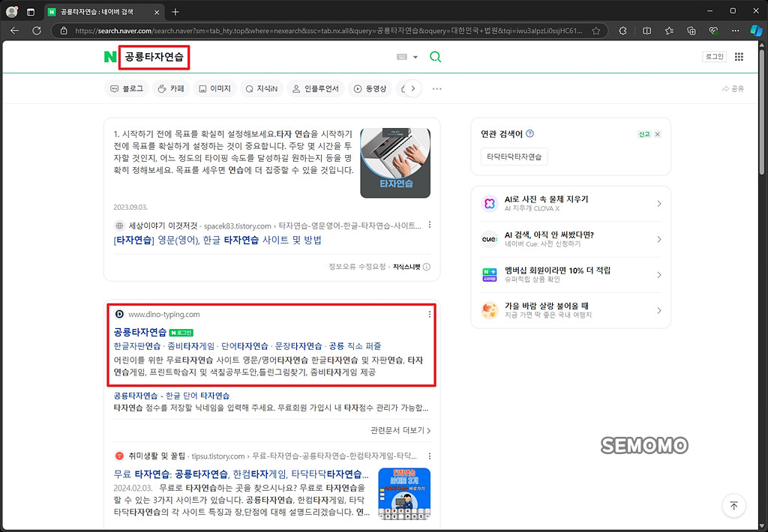Reload the page

[37, 30]
